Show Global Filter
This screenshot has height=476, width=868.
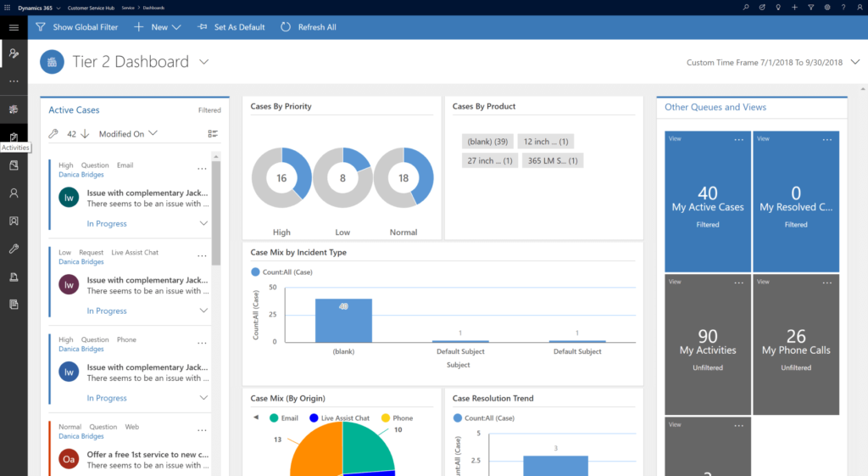point(77,27)
